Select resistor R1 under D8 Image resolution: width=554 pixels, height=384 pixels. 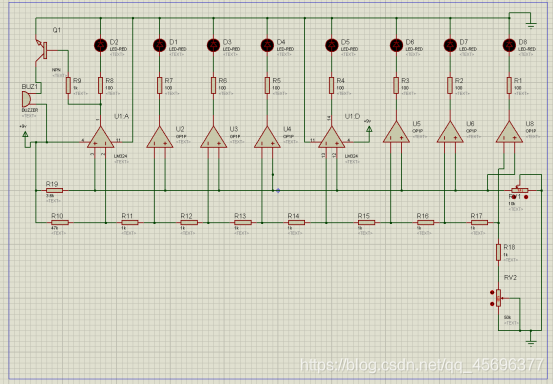509,85
